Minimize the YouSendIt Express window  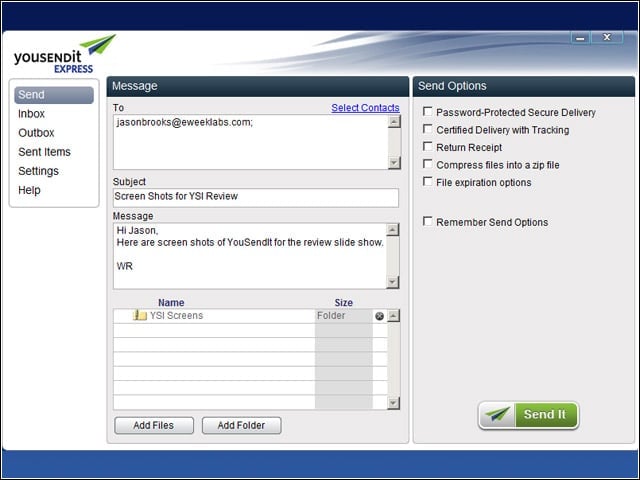pyautogui.click(x=580, y=38)
